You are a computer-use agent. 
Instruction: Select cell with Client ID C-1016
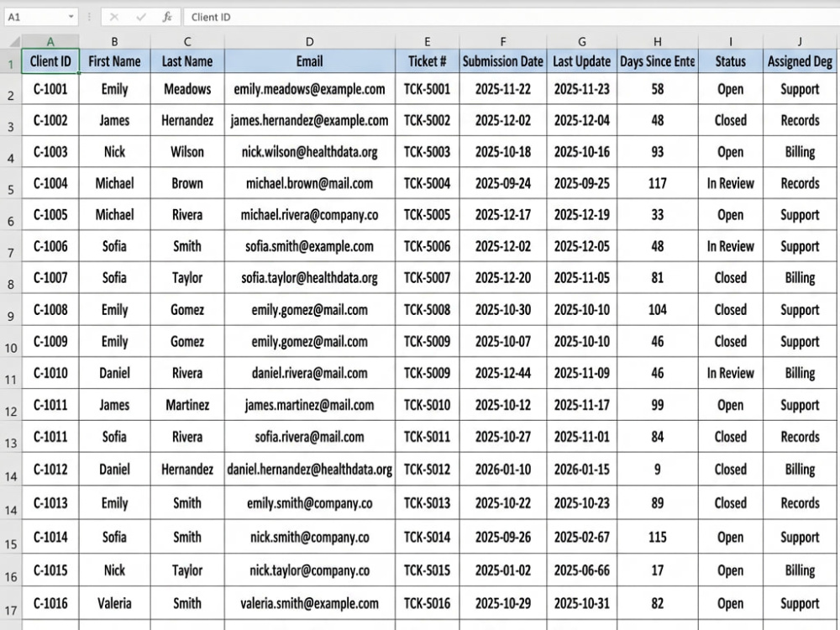coord(50,604)
